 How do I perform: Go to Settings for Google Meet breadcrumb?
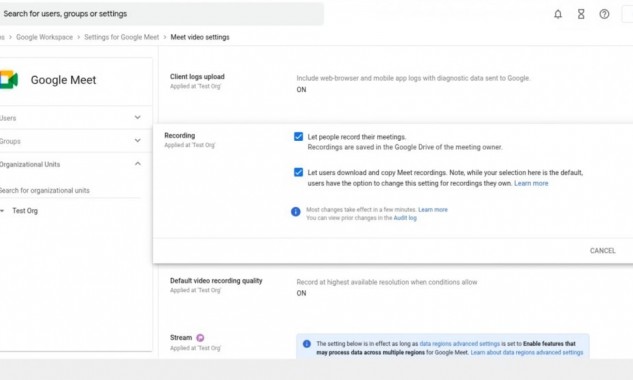(122, 37)
